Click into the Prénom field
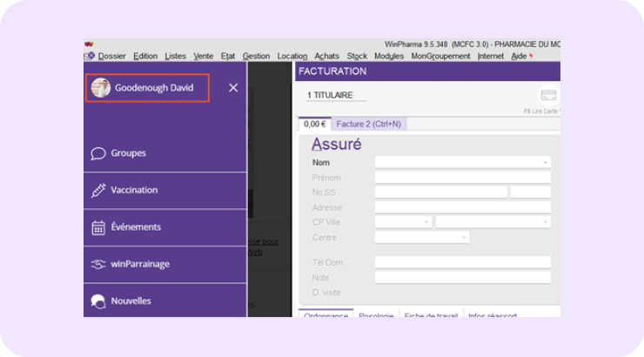 tap(462, 178)
